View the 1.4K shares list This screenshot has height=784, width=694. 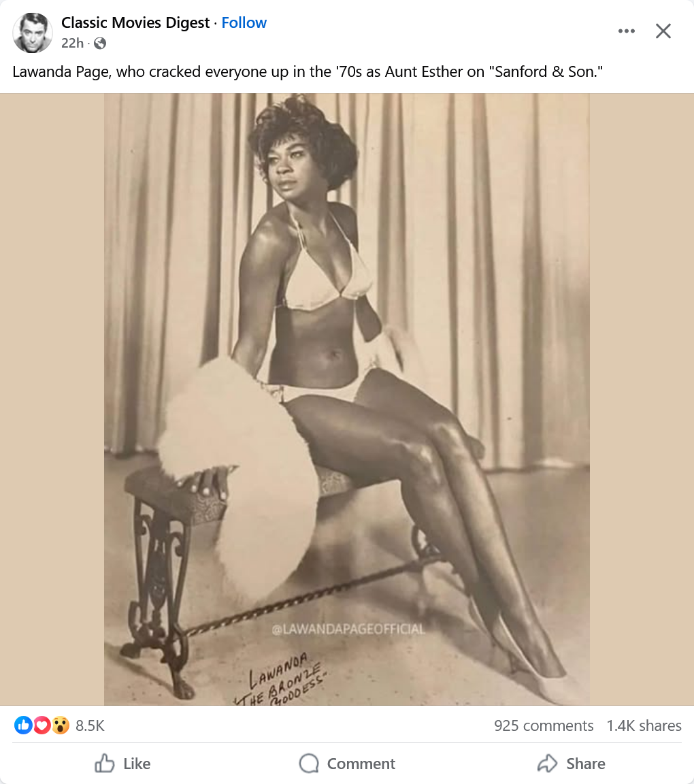click(644, 725)
